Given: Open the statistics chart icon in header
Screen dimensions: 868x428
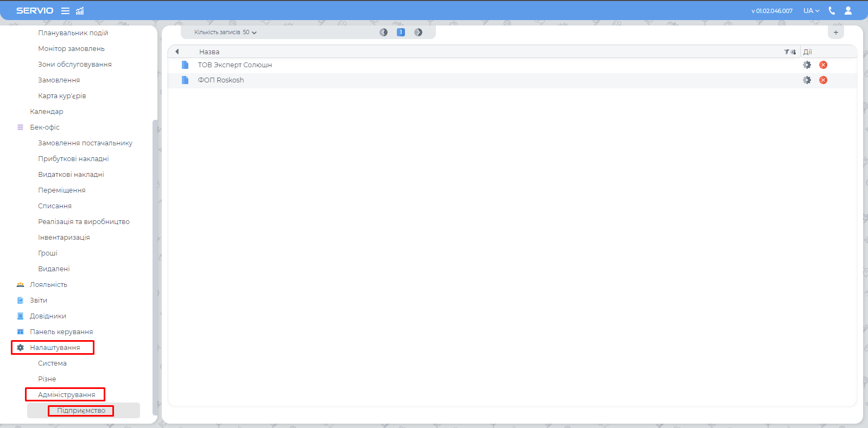Looking at the screenshot, I should (80, 11).
